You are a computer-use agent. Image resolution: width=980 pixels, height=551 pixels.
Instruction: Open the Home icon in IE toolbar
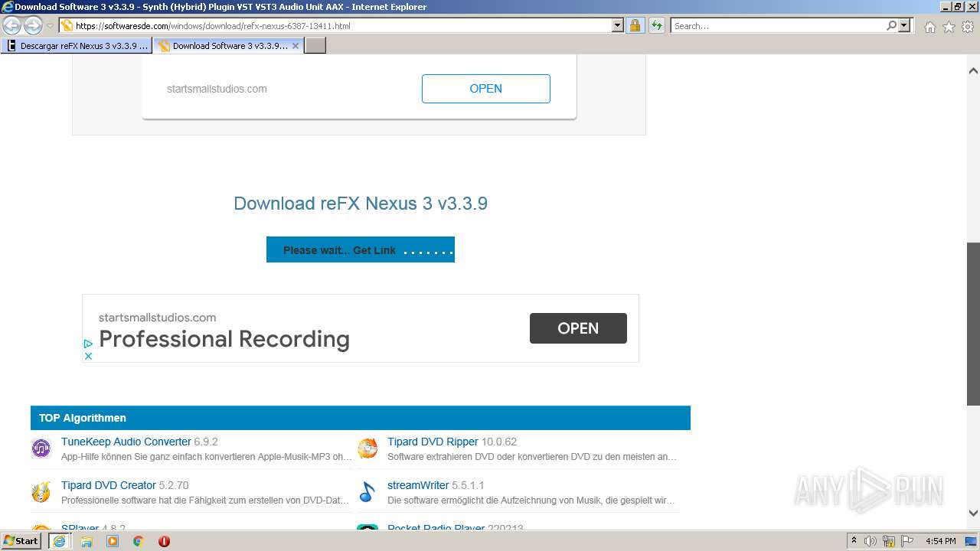pos(929,27)
